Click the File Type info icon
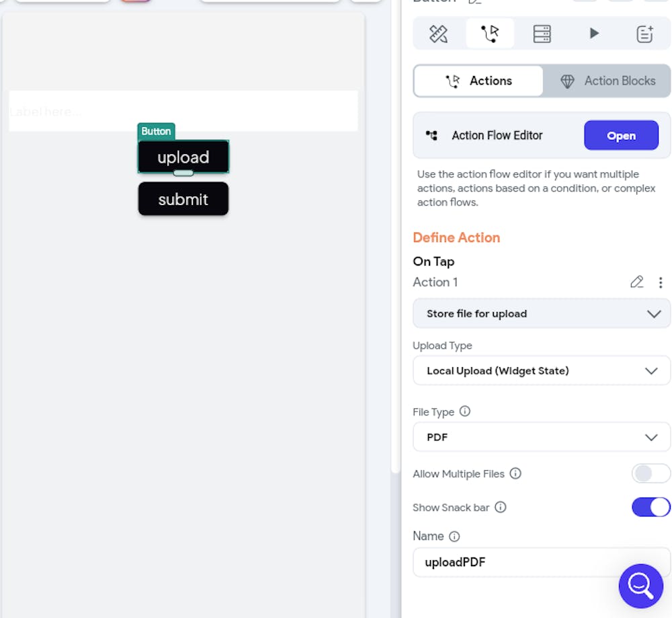This screenshot has height=618, width=672. 465,412
